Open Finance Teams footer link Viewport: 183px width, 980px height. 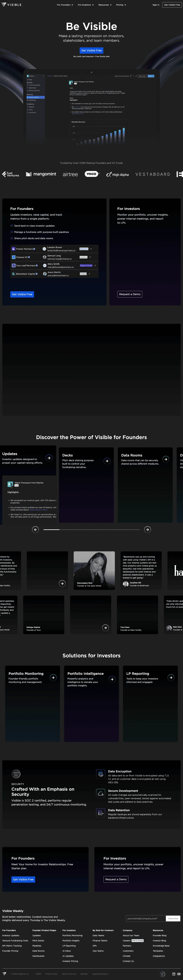[100, 940]
